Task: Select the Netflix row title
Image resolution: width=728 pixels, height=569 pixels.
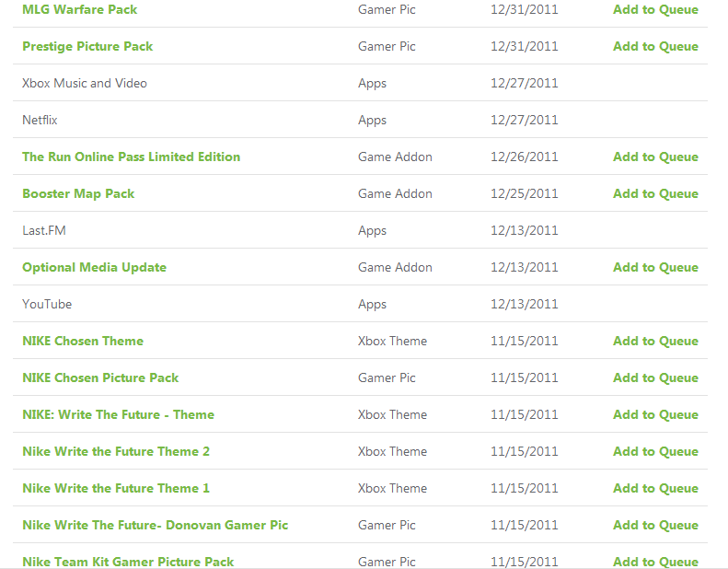Action: (40, 120)
